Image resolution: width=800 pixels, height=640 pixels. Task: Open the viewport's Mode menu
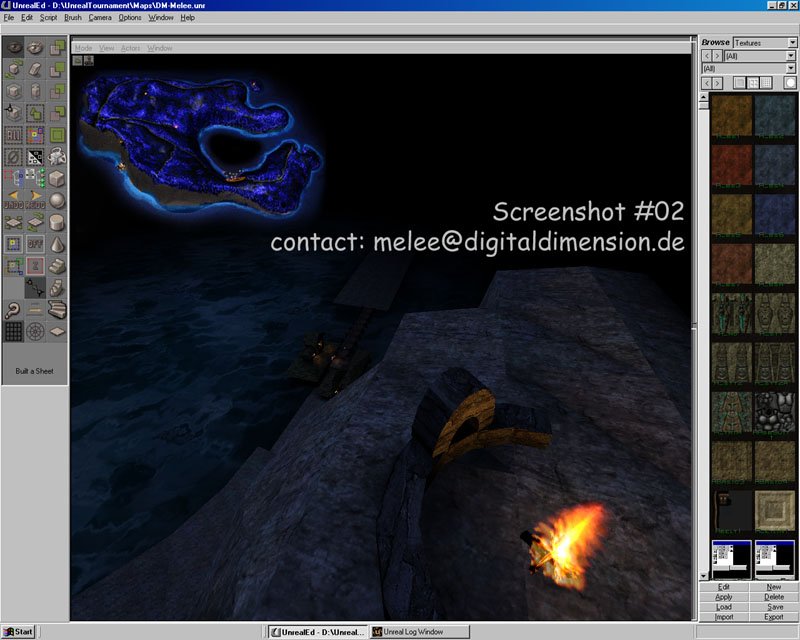[x=83, y=48]
